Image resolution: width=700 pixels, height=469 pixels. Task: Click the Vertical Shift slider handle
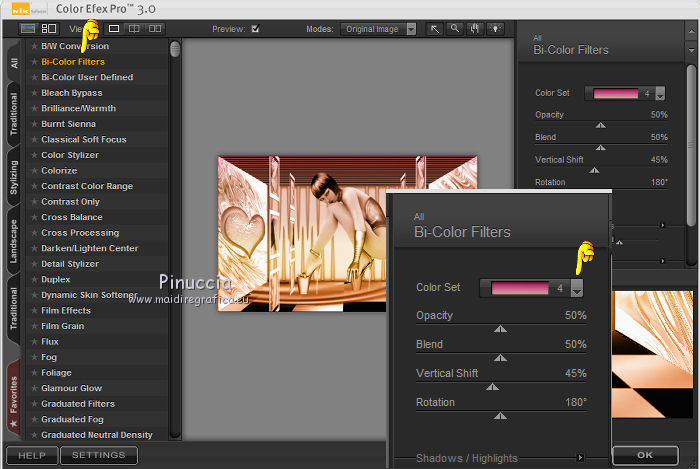(491, 387)
